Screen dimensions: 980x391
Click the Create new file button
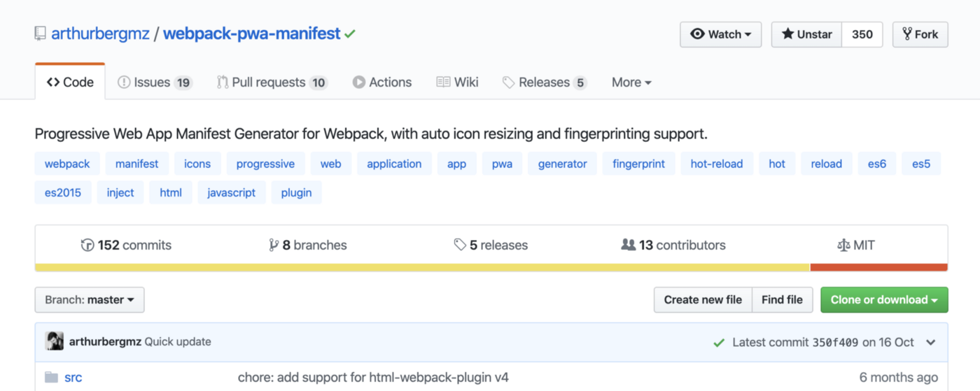coord(703,299)
